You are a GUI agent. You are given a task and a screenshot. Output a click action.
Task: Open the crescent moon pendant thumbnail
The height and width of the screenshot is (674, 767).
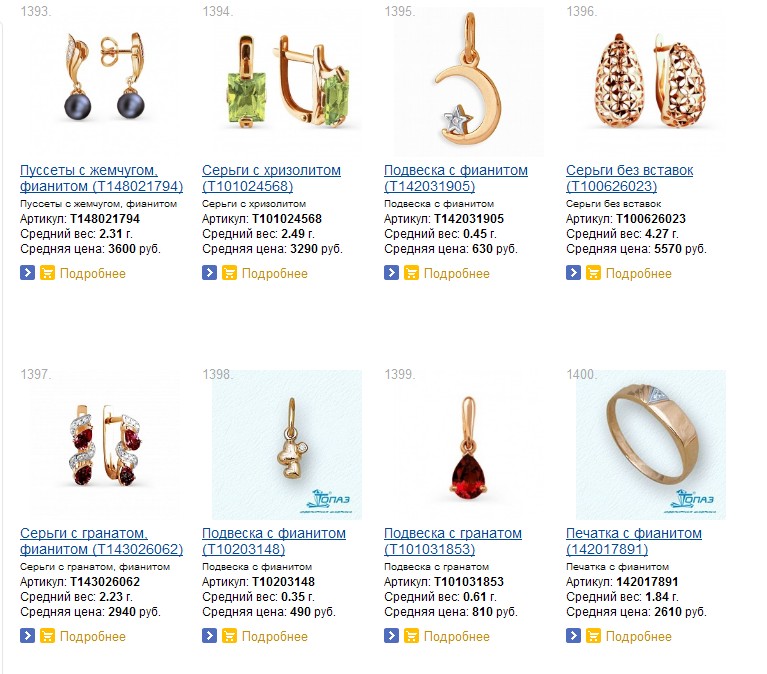point(469,81)
